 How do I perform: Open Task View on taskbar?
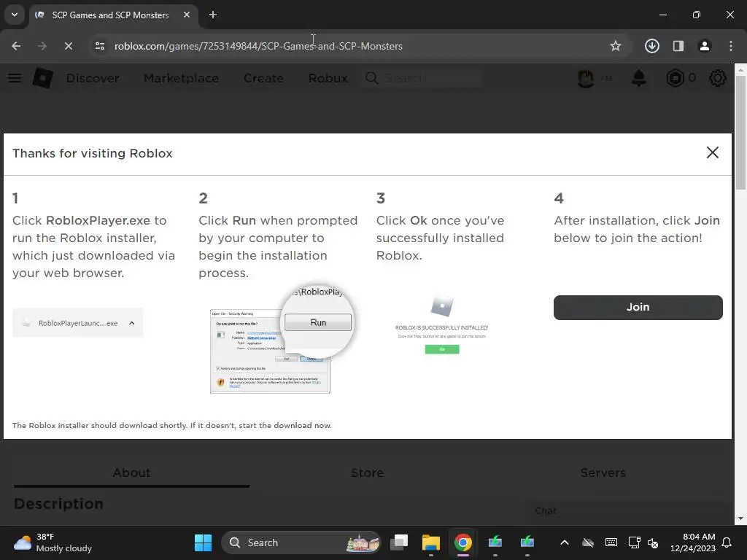pos(399,542)
